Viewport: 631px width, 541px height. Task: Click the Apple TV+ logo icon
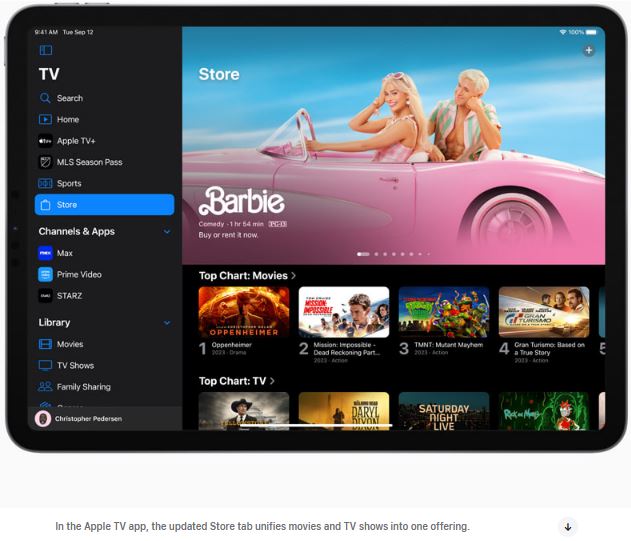click(45, 141)
